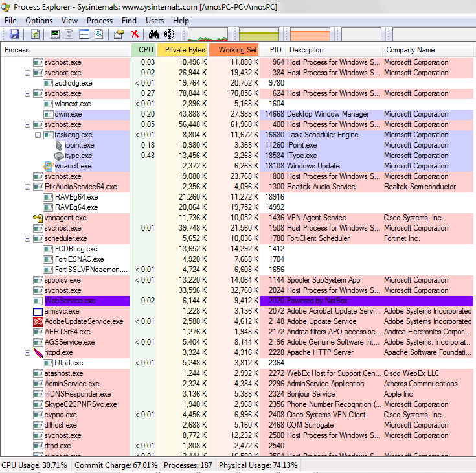Sort by the Working Set column header

(234, 50)
